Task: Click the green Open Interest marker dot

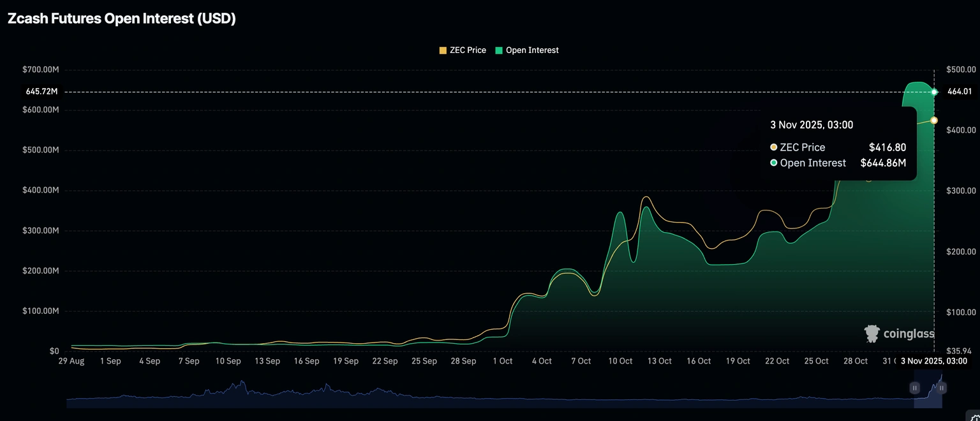Action: pyautogui.click(x=934, y=92)
